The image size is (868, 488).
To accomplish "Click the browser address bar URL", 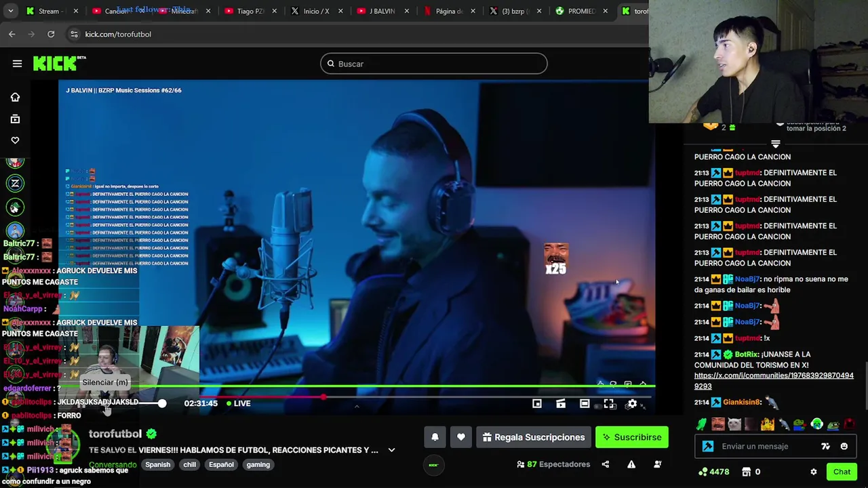I will 118,34.
